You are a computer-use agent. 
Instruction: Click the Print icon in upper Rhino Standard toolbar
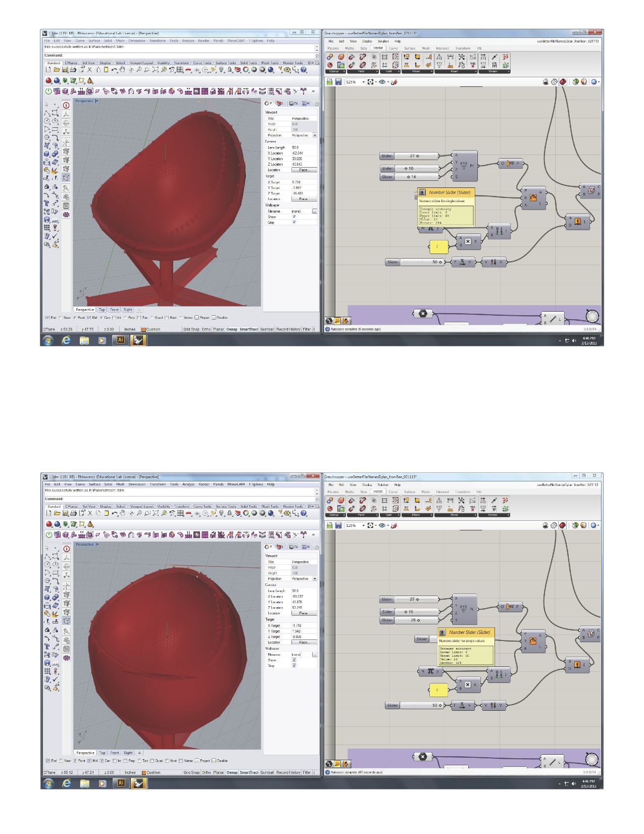[73, 70]
